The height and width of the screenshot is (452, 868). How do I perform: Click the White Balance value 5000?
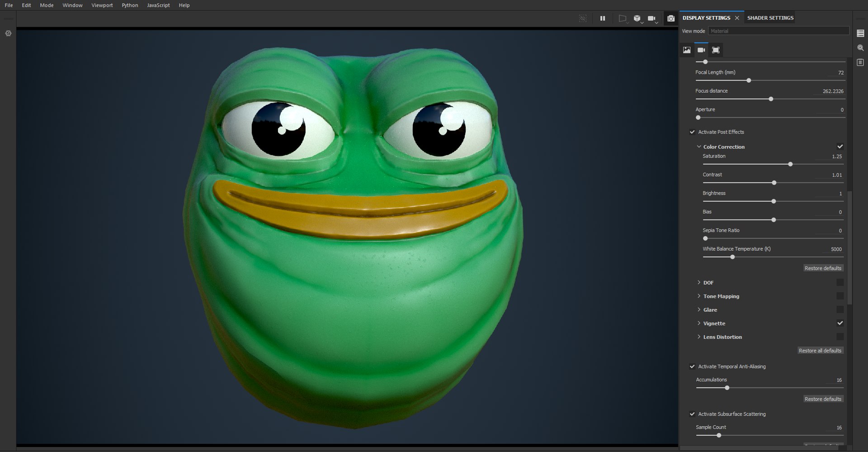point(836,249)
